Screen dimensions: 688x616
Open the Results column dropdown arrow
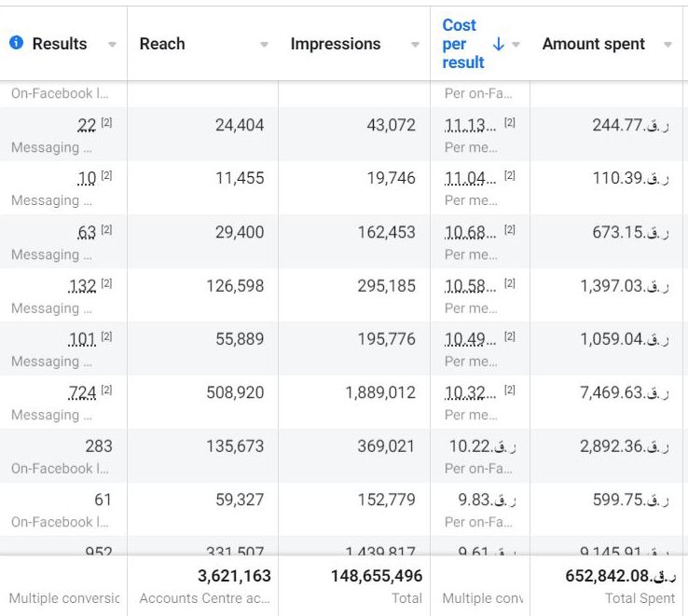point(112,45)
